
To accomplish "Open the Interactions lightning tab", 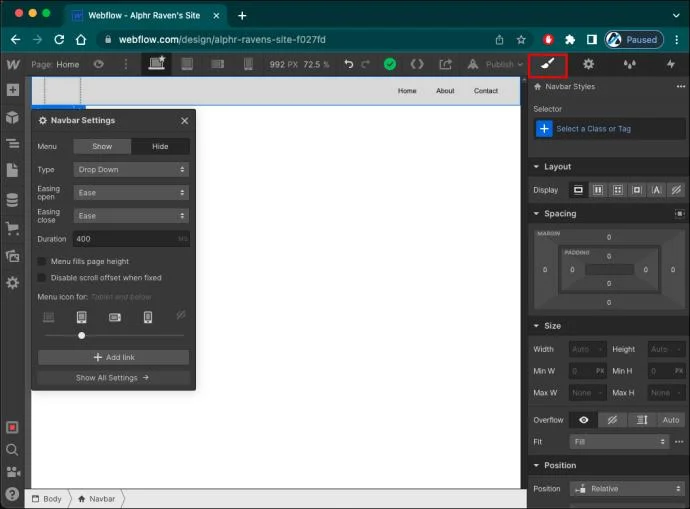I will [x=671, y=64].
